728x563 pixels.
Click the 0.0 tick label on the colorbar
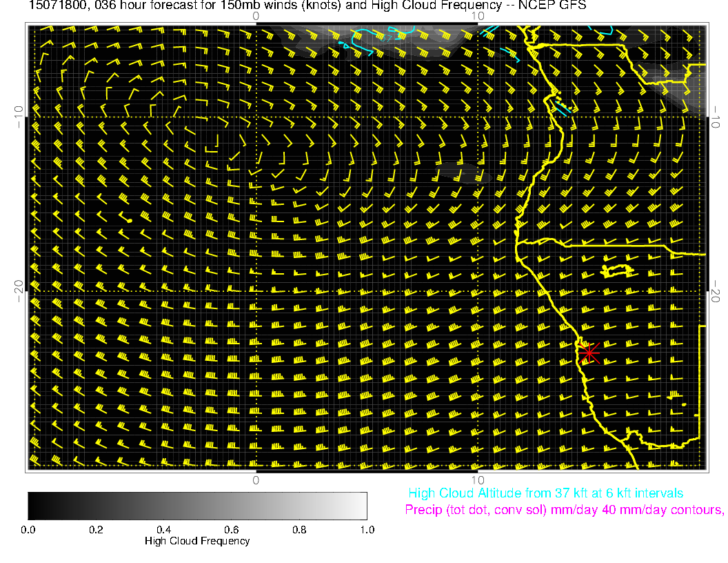click(x=28, y=530)
